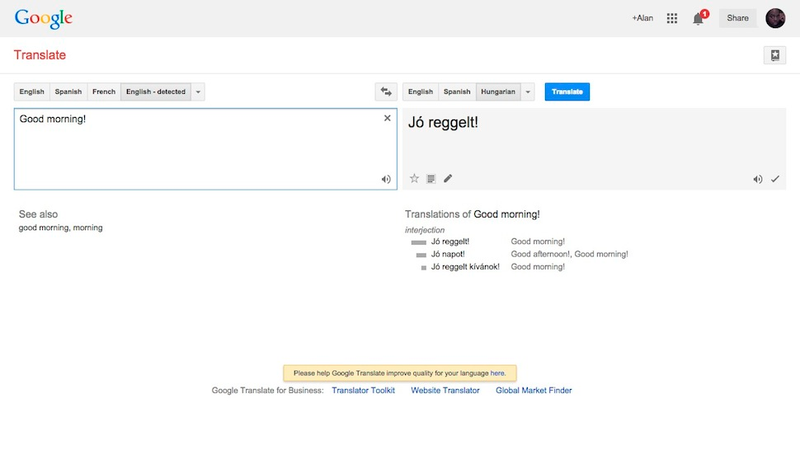Toggle English - detected source option
Viewport: 800px width, 450px height.
pyautogui.click(x=156, y=92)
